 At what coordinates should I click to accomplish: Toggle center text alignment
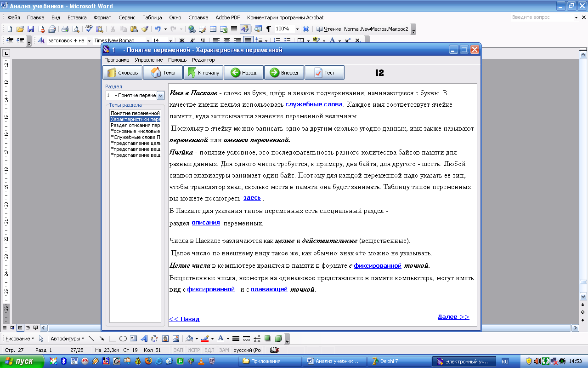[x=227, y=41]
